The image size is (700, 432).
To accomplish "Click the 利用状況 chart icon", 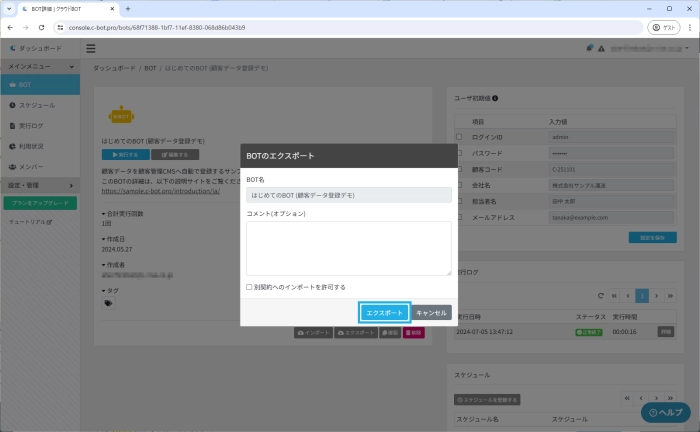I will tap(12, 145).
